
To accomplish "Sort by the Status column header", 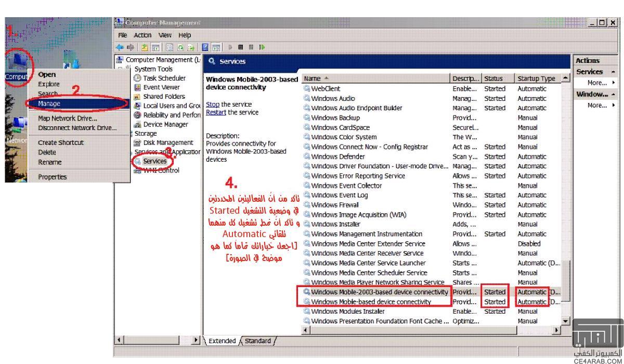I will (498, 79).
